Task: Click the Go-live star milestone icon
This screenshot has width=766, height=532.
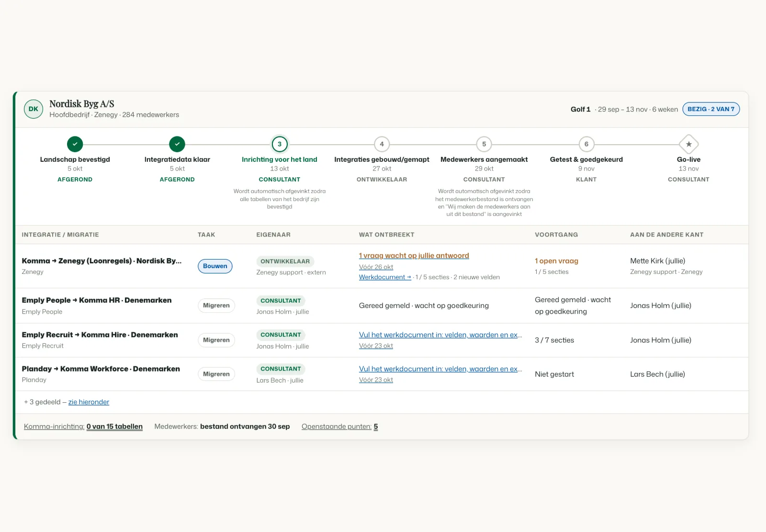Action: click(688, 144)
